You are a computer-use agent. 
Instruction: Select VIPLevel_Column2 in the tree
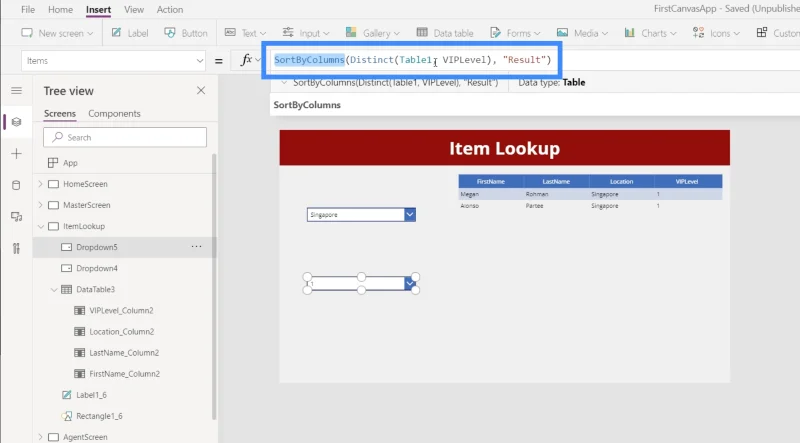(121, 310)
